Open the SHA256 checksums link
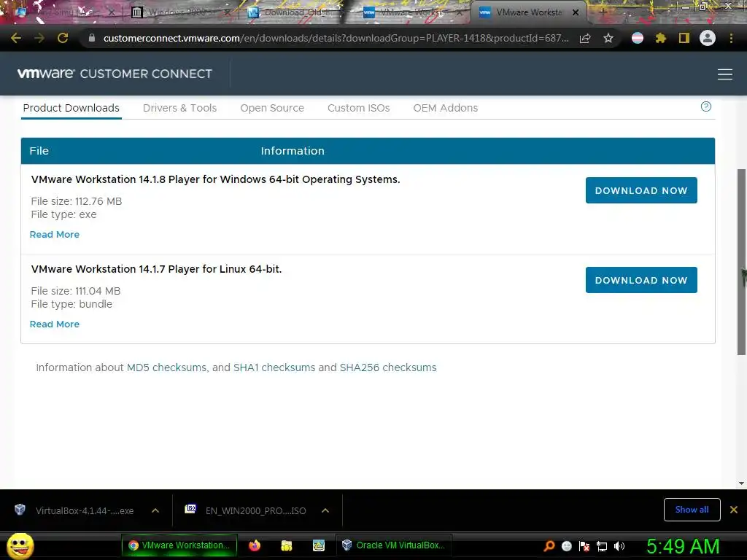 [388, 367]
